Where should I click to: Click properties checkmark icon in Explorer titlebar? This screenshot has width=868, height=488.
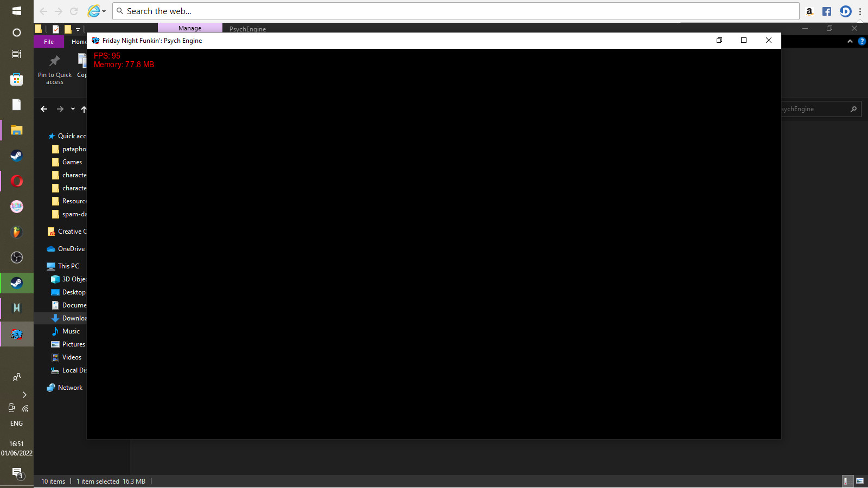click(x=56, y=29)
